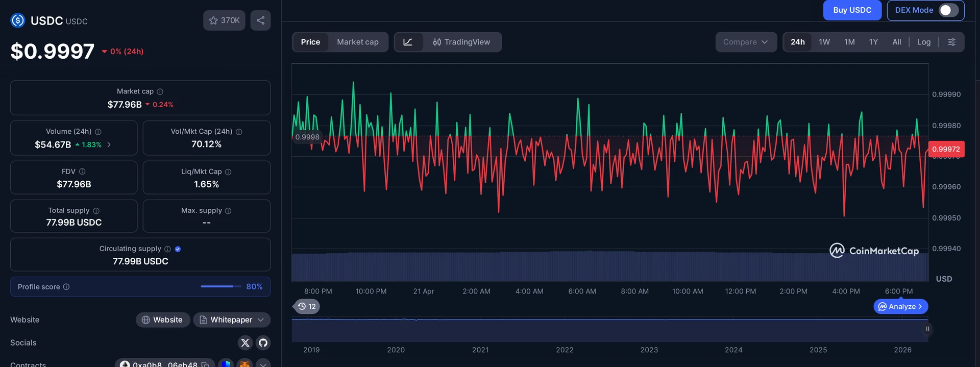Viewport: 980px width, 367px height.
Task: Open Vol/Mkt Cap (24h) info icon
Action: [239, 132]
